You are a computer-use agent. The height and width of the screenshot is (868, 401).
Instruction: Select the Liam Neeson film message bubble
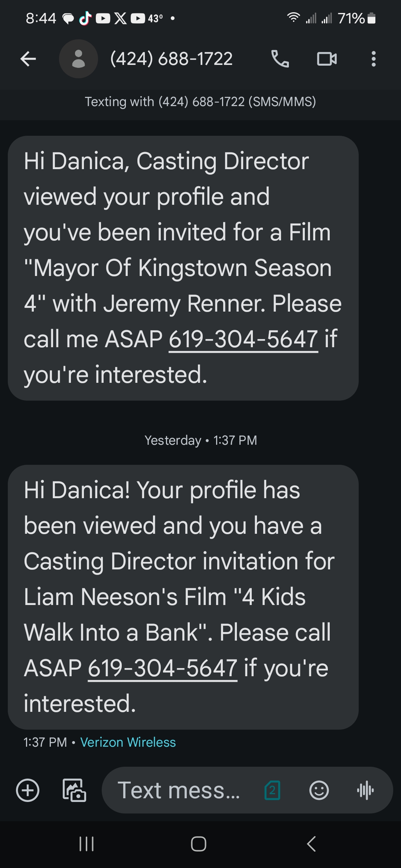(183, 597)
